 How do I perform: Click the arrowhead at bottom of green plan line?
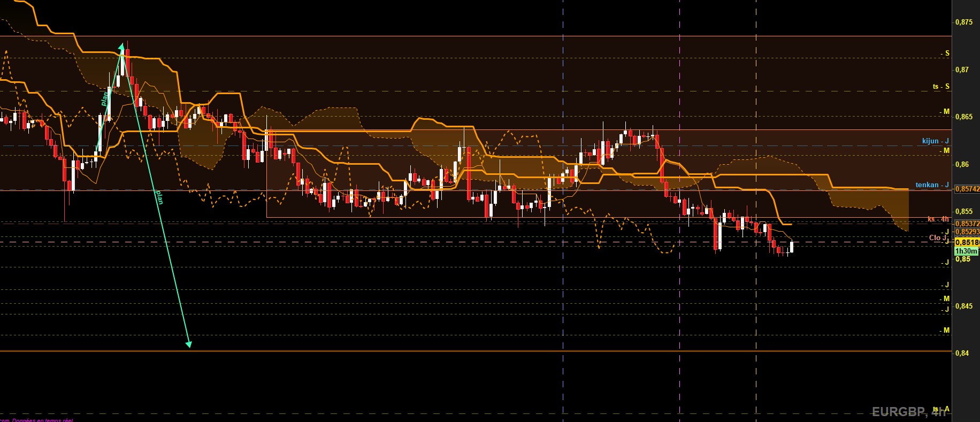tap(188, 344)
